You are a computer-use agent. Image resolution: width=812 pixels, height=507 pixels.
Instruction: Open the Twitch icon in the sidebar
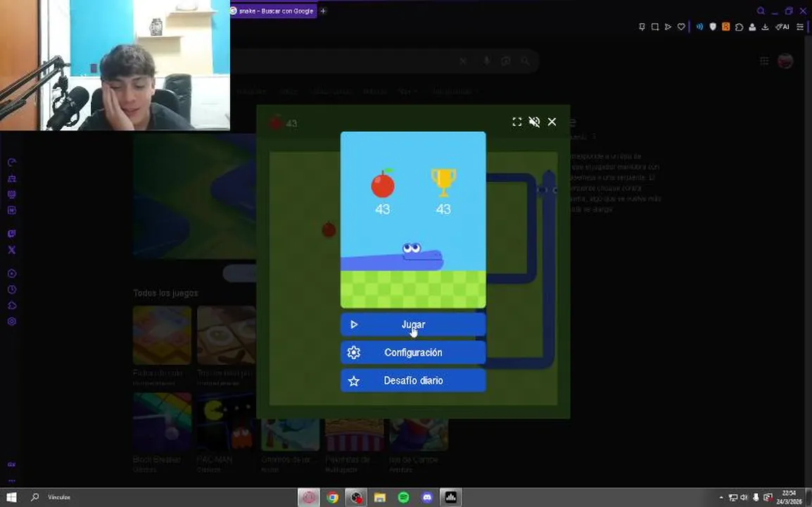pyautogui.click(x=12, y=234)
